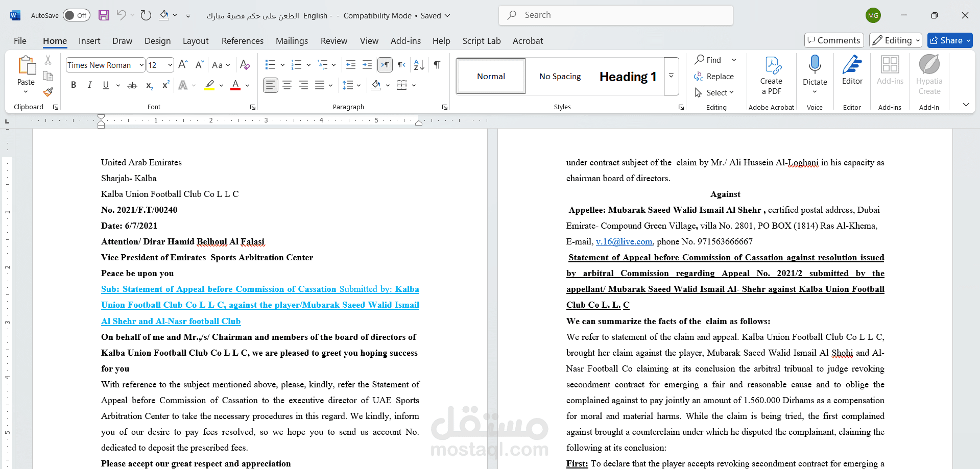Open the Editor proofing tool

pos(852,70)
